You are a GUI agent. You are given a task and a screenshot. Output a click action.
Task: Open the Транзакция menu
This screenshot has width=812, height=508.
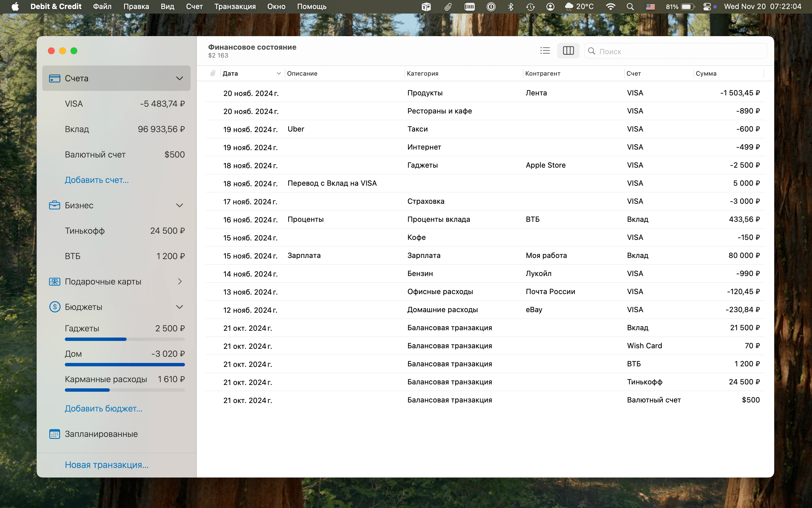235,6
